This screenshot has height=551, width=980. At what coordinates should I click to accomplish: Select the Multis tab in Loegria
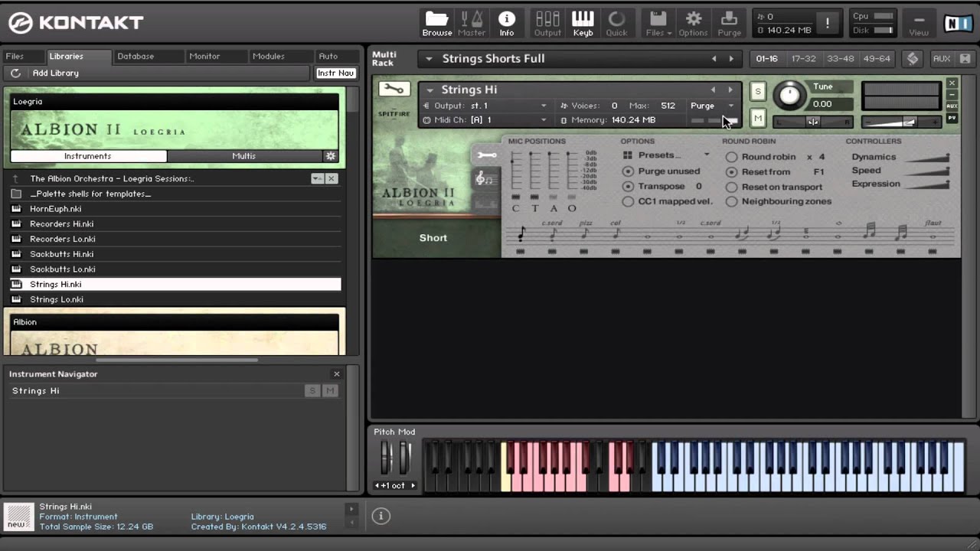[244, 156]
